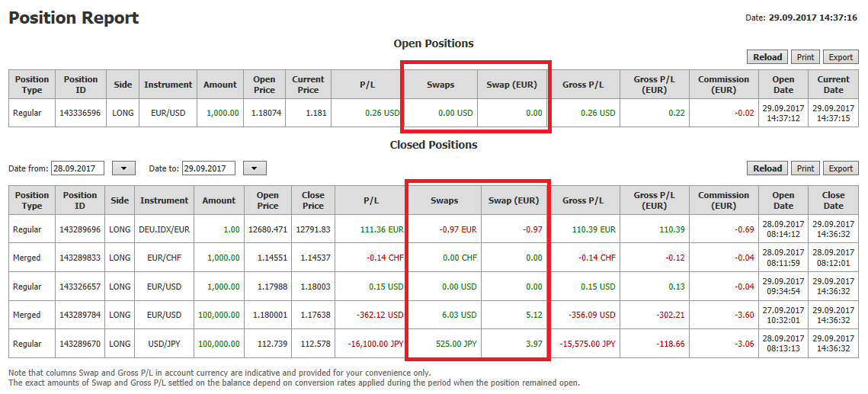Click the Date from input field
The height and width of the screenshot is (394, 868).
tap(79, 168)
